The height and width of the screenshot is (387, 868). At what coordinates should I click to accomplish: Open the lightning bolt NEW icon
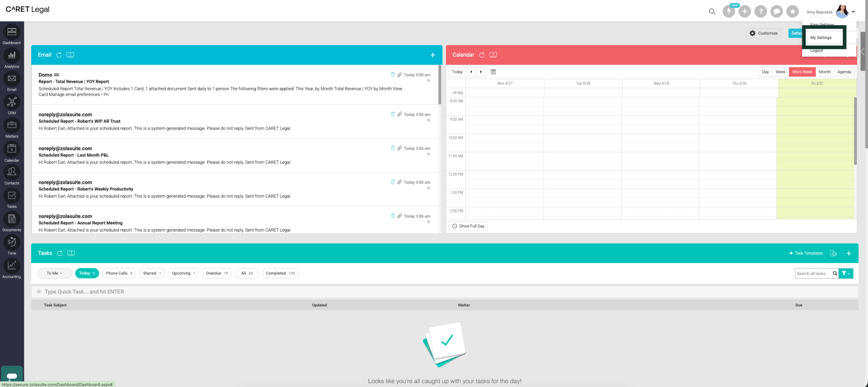point(729,12)
